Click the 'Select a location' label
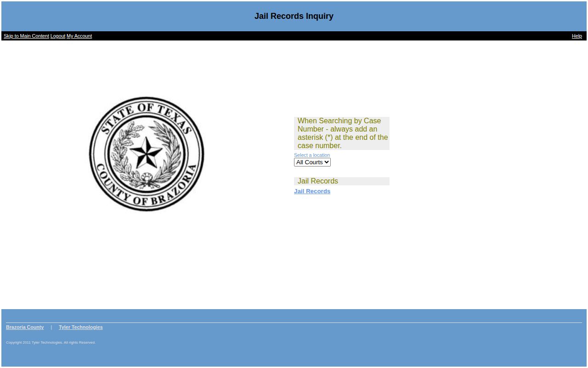This screenshot has height=368, width=588. point(312,155)
